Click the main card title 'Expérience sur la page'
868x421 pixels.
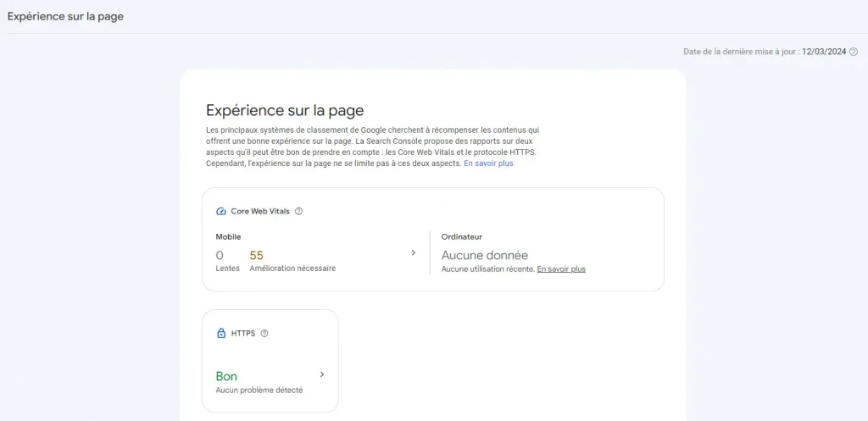(285, 110)
